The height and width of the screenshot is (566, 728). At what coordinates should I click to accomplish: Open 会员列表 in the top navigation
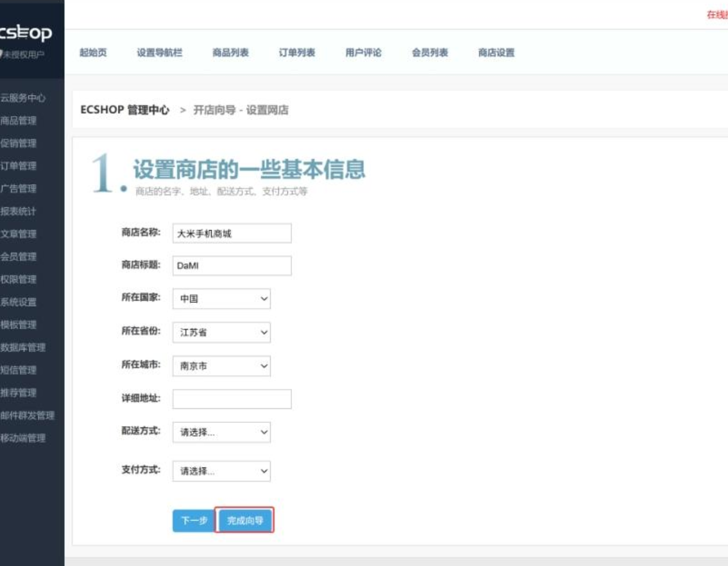click(x=430, y=53)
